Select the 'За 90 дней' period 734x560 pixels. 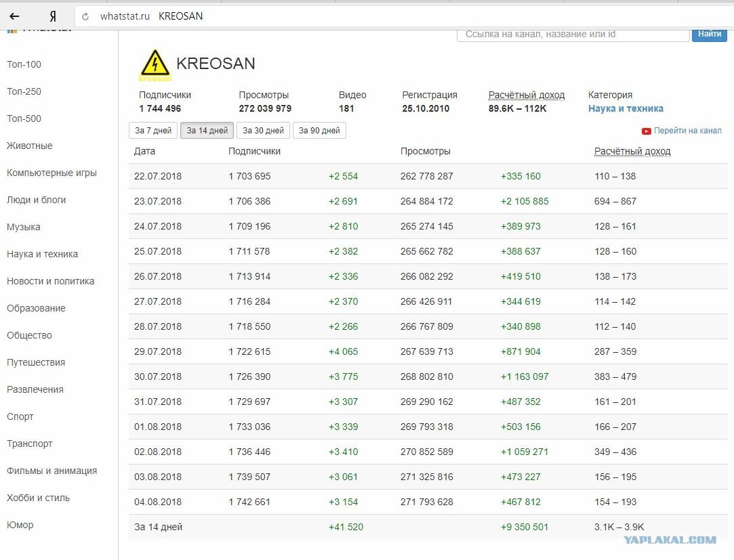point(319,131)
